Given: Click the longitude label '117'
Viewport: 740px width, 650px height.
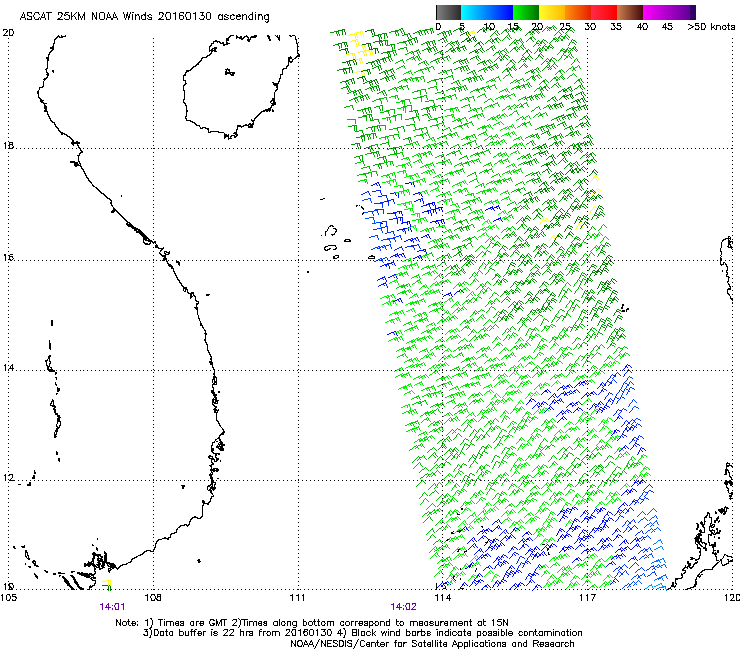Looking at the screenshot, I should coord(587,598).
